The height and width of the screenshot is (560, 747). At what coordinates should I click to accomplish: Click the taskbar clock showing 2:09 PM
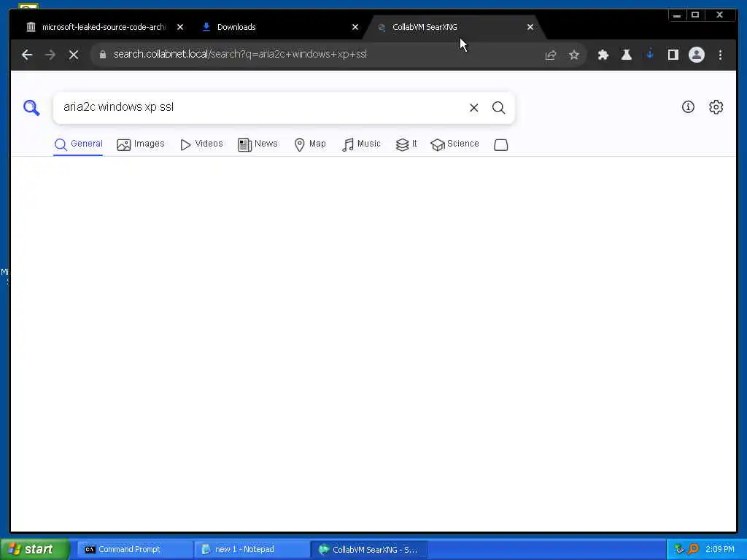pyautogui.click(x=719, y=550)
